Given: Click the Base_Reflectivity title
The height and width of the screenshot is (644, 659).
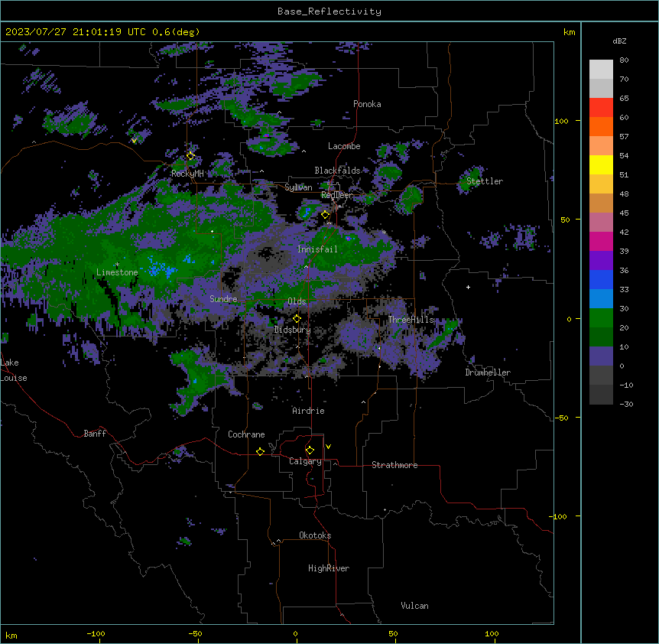Looking at the screenshot, I should pyautogui.click(x=329, y=11).
